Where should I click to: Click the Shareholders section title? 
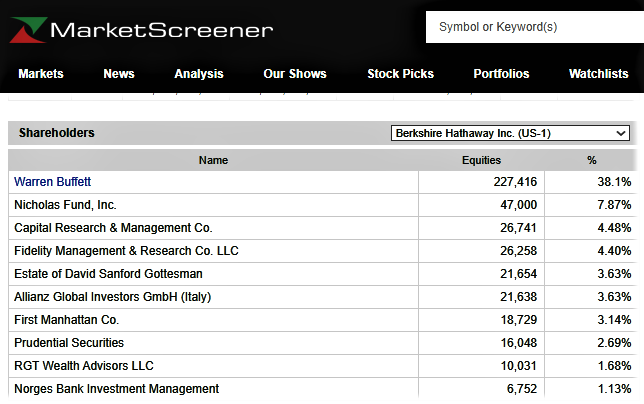(57, 133)
